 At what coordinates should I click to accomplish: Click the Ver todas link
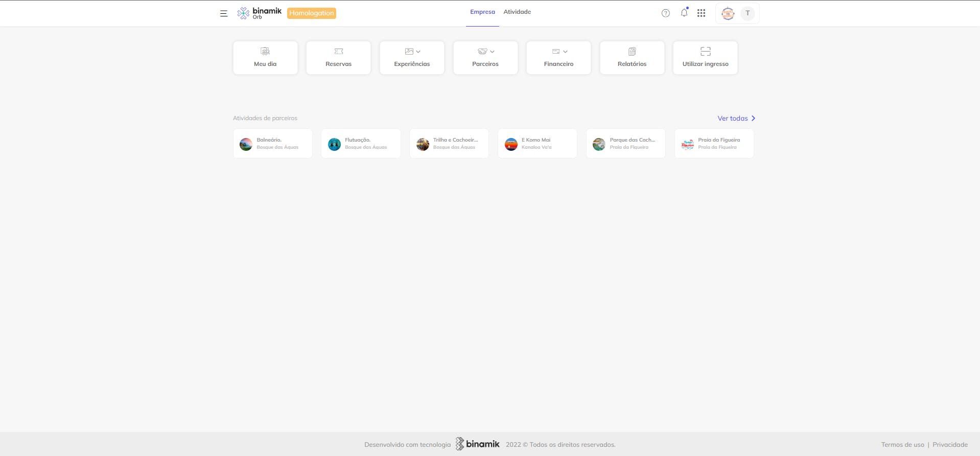733,118
